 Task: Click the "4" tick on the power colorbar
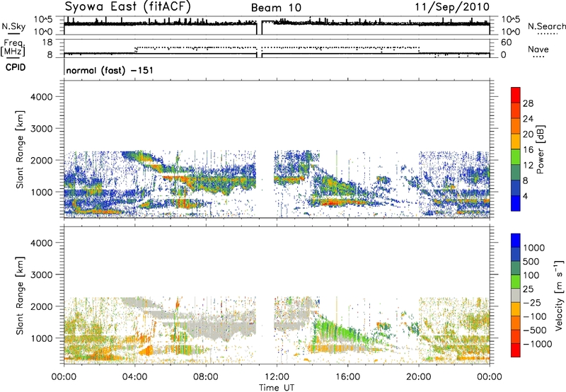[525, 196]
